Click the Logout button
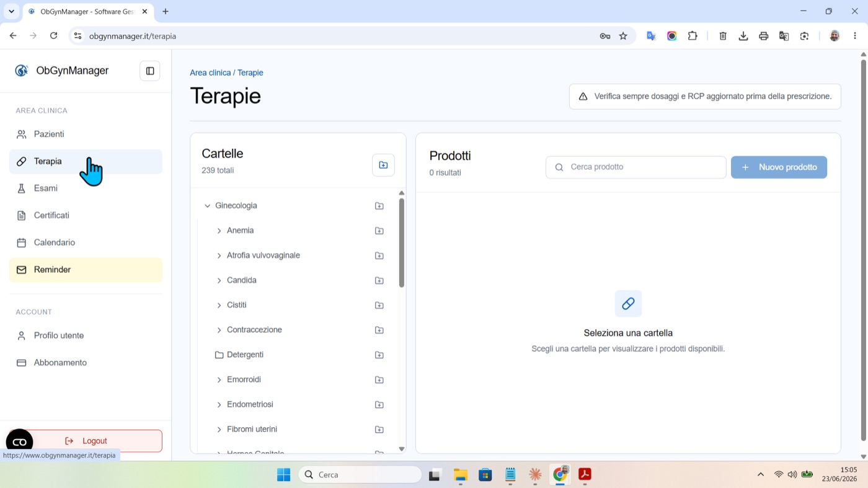 click(86, 441)
